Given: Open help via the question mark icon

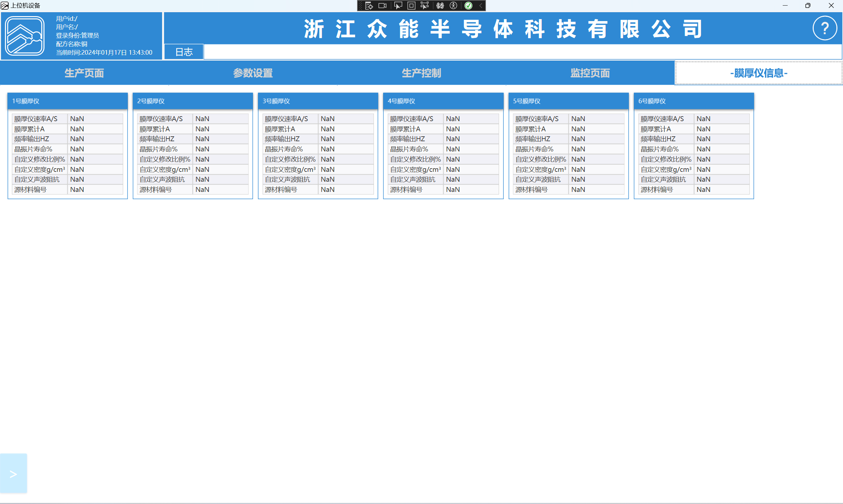Looking at the screenshot, I should [824, 28].
